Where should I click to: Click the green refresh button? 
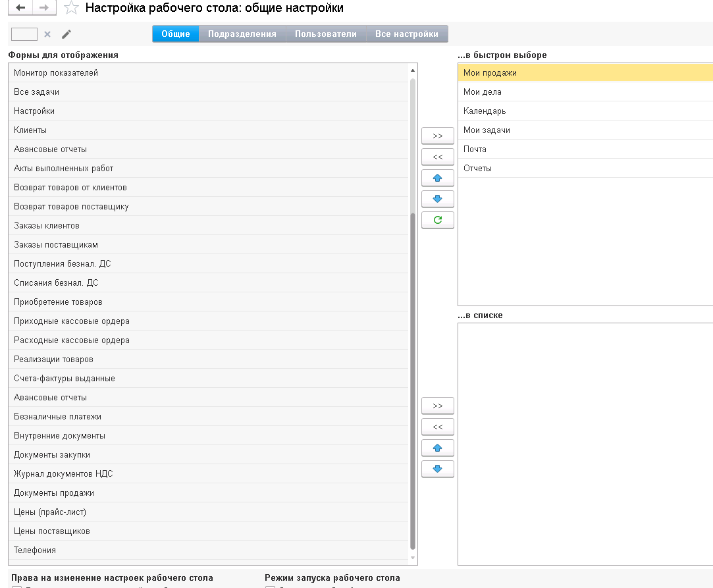(x=437, y=220)
